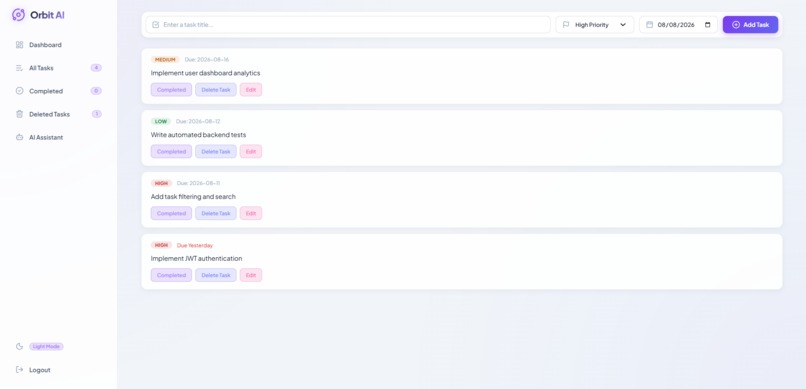Click the 08/08/2026 date field
The image size is (806, 389).
pos(679,25)
